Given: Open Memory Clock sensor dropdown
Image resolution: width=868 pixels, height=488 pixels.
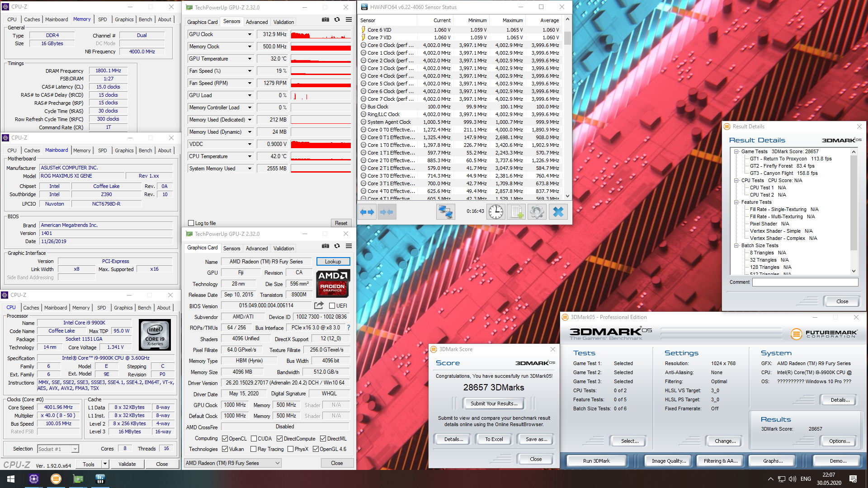Looking at the screenshot, I should pos(250,47).
